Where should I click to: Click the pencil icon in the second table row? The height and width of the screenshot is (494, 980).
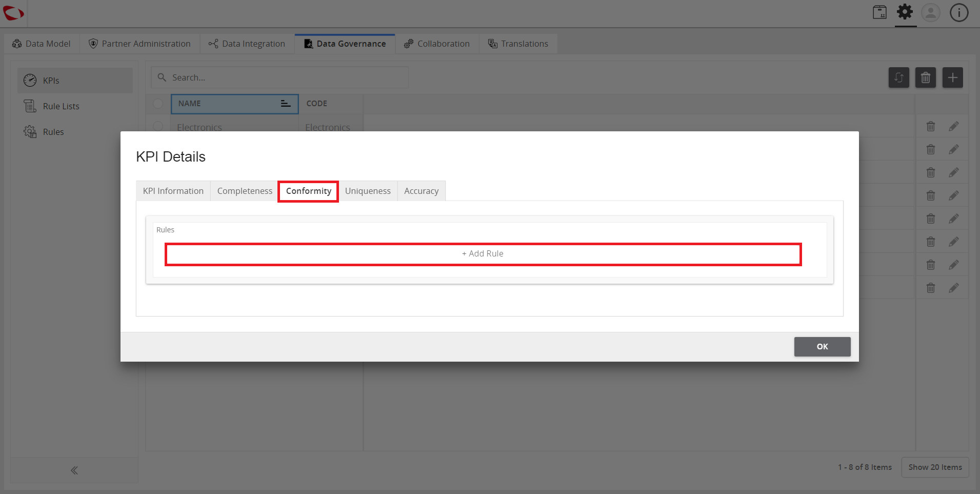(x=954, y=149)
